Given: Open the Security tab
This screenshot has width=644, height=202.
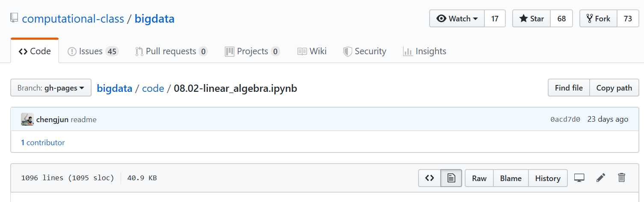Looking at the screenshot, I should coord(365,51).
